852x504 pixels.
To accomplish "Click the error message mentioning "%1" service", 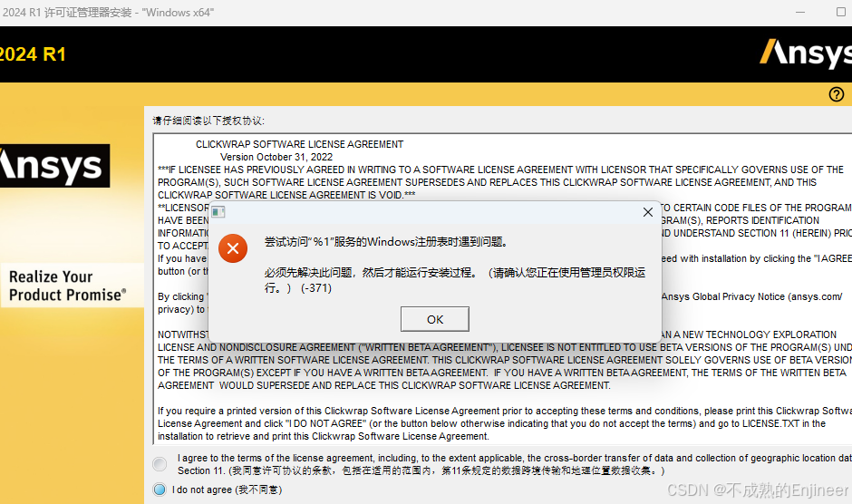I will tap(387, 242).
